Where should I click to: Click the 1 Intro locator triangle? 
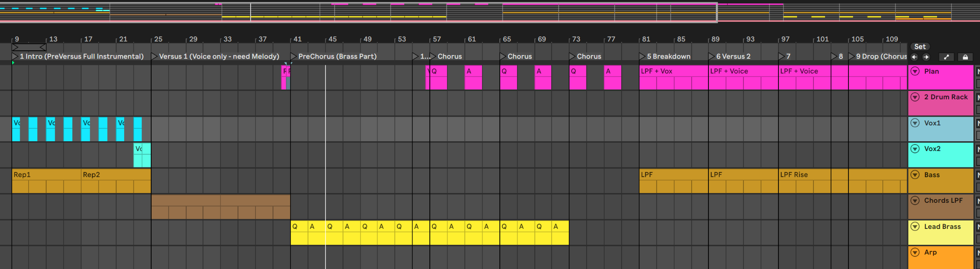(15, 56)
